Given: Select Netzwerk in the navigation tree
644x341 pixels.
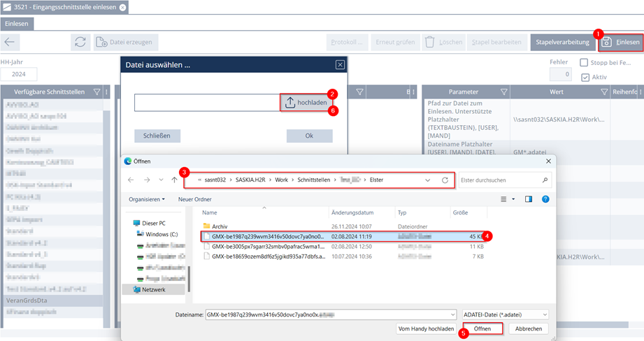Looking at the screenshot, I should [153, 289].
